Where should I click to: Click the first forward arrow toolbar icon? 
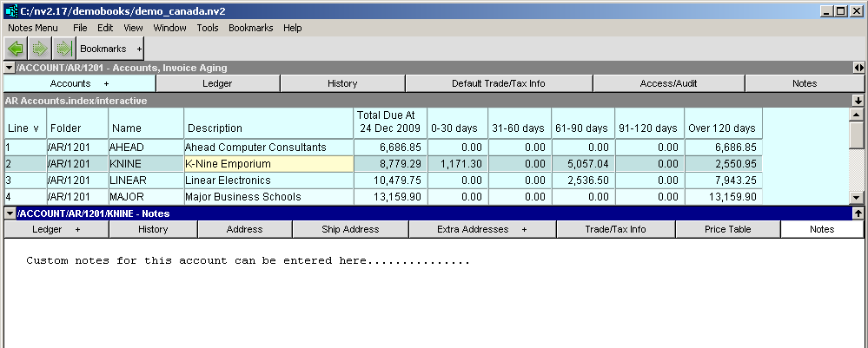(x=39, y=49)
